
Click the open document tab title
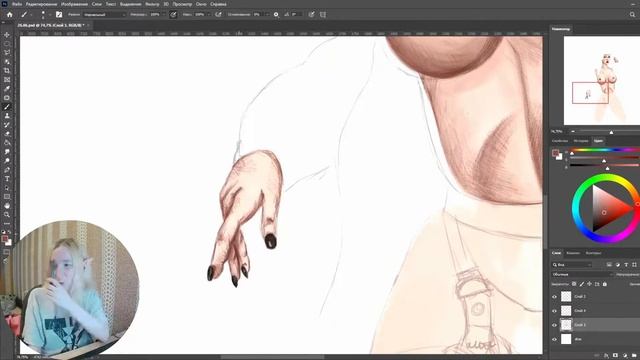tap(51, 25)
